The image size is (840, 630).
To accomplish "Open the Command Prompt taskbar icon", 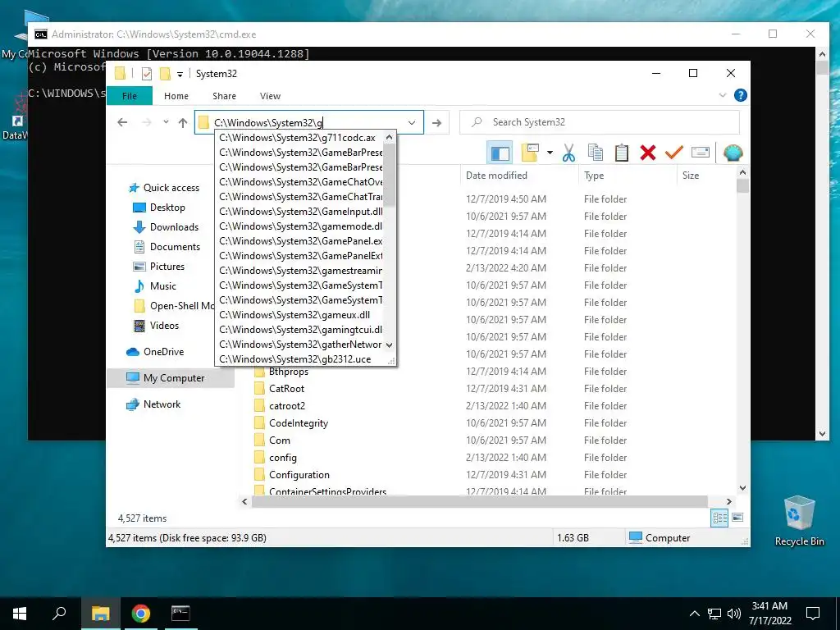I will click(180, 614).
